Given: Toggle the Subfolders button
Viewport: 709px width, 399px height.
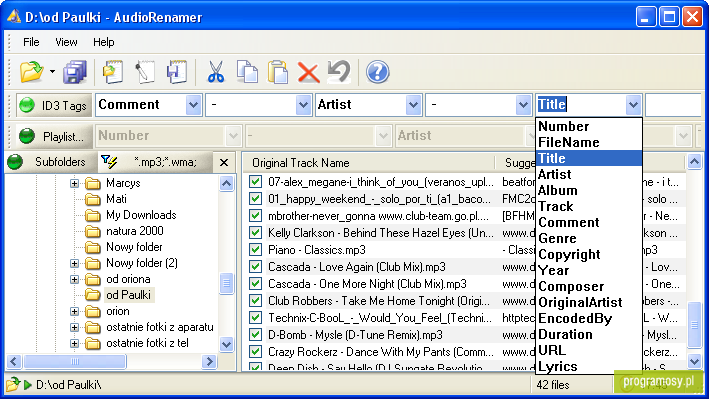Looking at the screenshot, I should [x=52, y=162].
